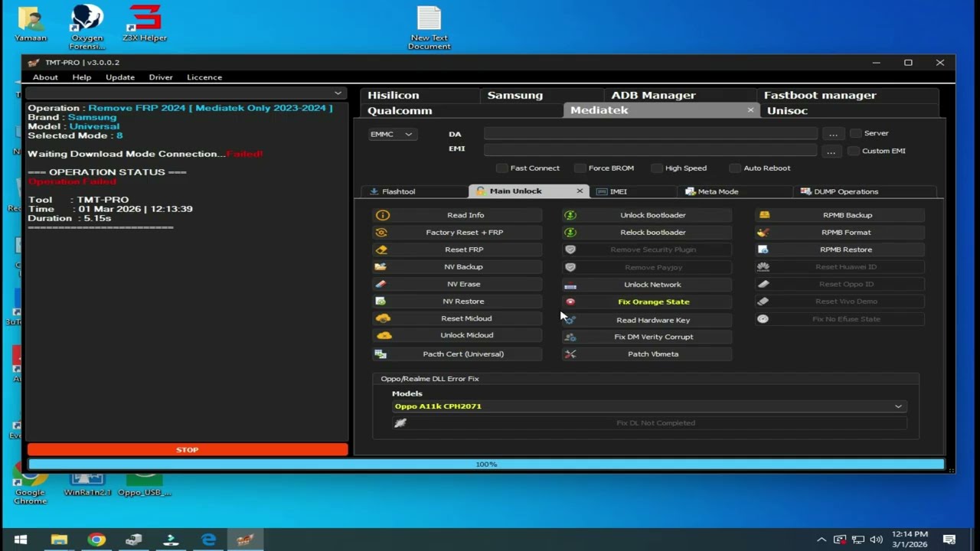Toggle the Force BROM checkbox

tap(580, 168)
